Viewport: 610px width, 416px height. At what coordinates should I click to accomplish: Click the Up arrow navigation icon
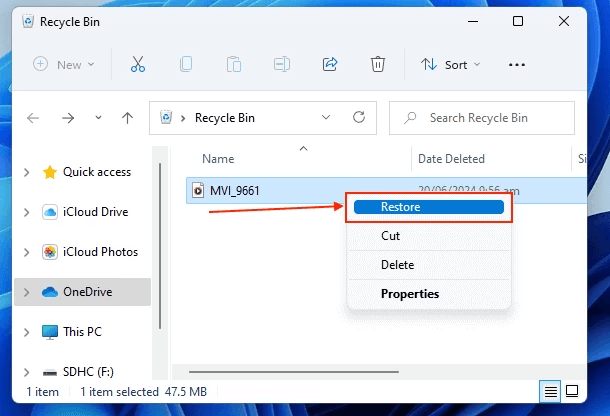tap(127, 118)
